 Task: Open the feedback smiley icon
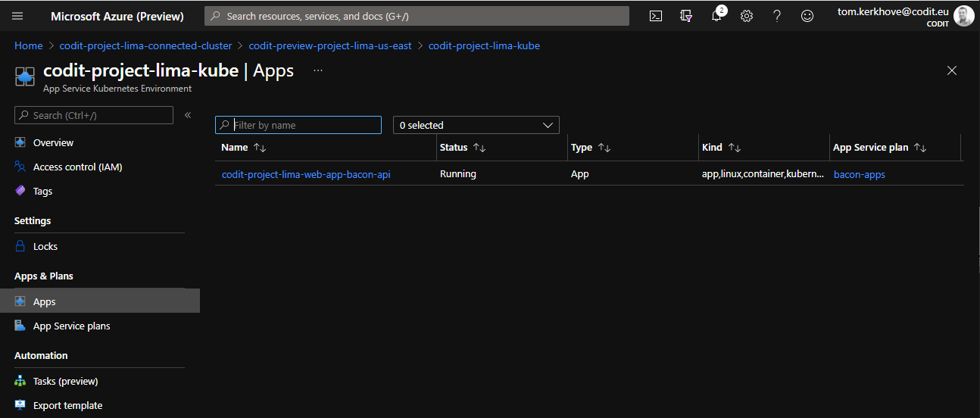tap(807, 16)
